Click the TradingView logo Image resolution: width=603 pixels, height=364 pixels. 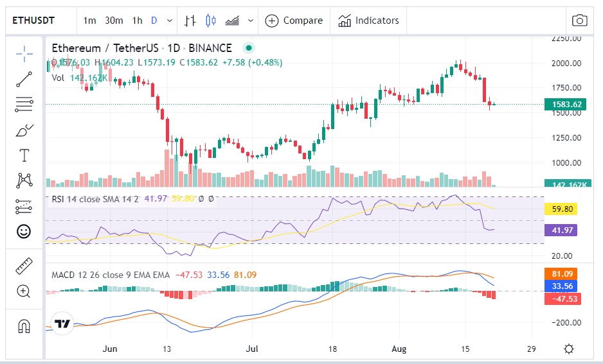click(x=62, y=324)
